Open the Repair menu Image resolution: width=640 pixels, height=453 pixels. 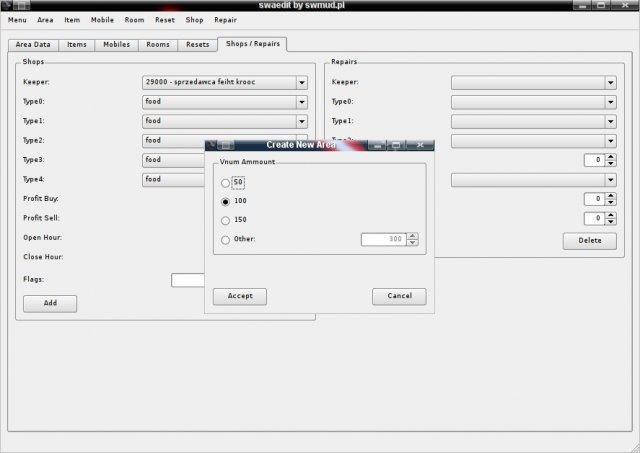[225, 20]
